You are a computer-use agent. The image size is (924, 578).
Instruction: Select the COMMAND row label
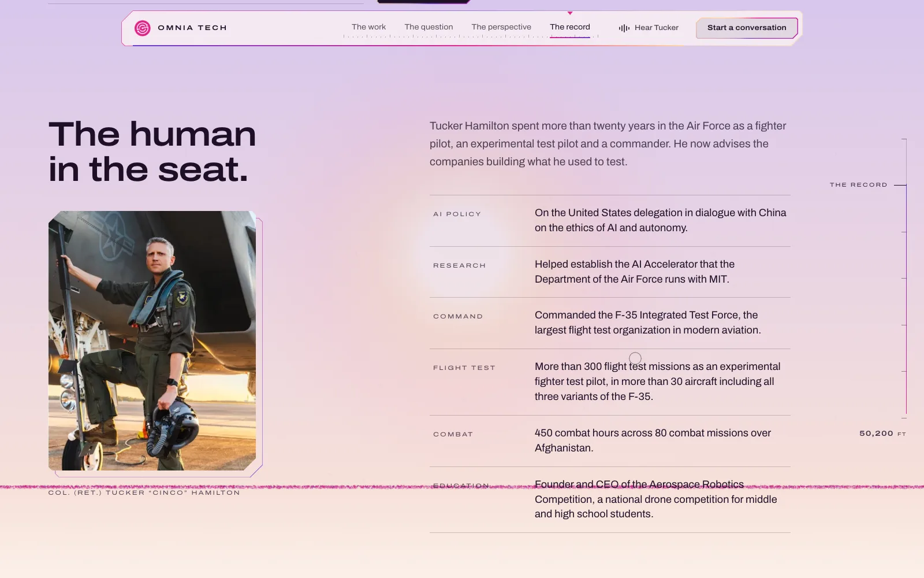[x=458, y=316]
